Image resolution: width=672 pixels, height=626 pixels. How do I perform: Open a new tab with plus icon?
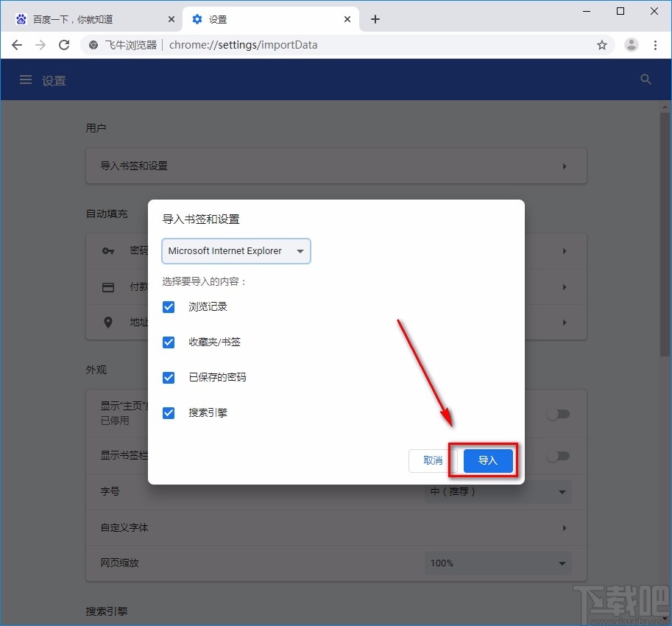375,19
